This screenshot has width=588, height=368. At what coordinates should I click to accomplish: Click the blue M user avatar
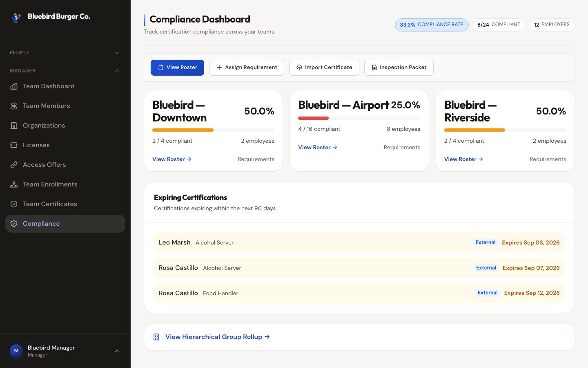[16, 351]
